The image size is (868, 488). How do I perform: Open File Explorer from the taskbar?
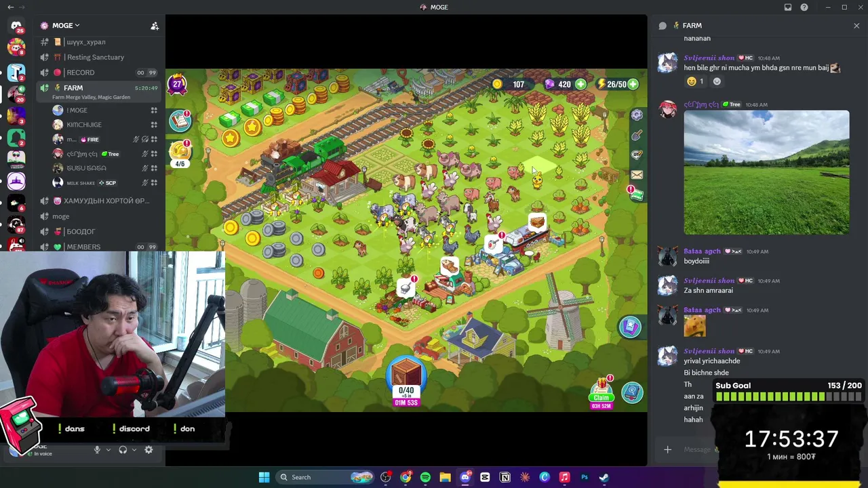(x=445, y=477)
